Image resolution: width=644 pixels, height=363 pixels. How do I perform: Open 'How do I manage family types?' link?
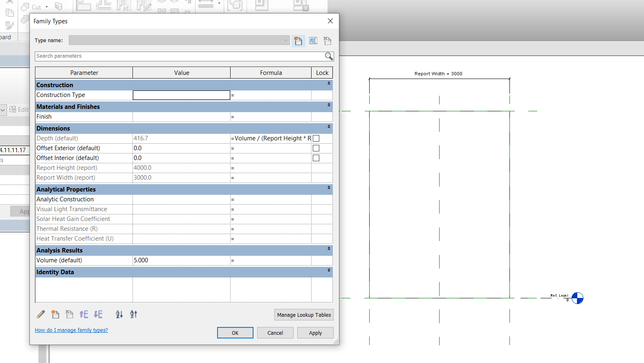tap(71, 330)
